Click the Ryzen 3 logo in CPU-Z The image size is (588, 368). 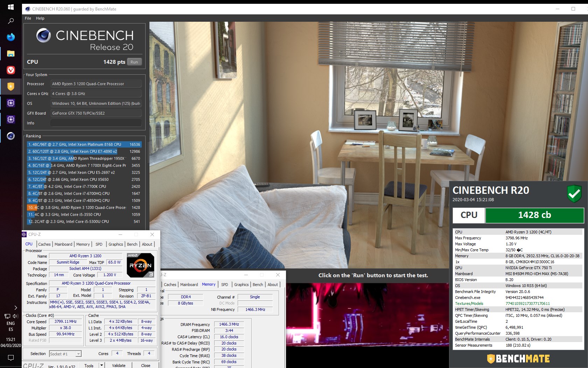(x=140, y=265)
